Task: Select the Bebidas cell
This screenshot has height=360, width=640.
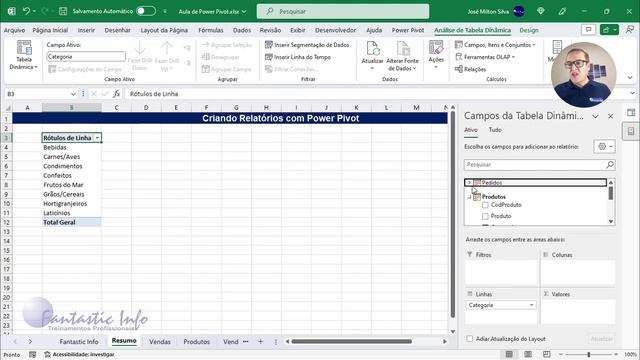Action: 71,147
